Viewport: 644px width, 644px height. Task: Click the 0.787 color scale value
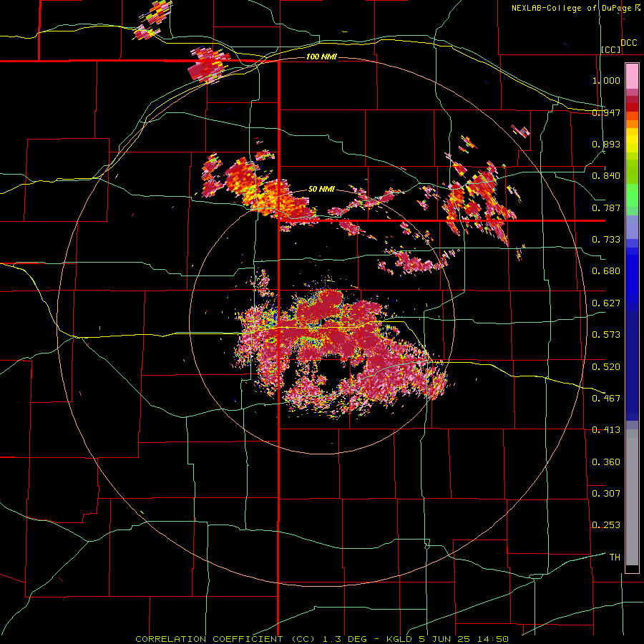click(x=606, y=208)
